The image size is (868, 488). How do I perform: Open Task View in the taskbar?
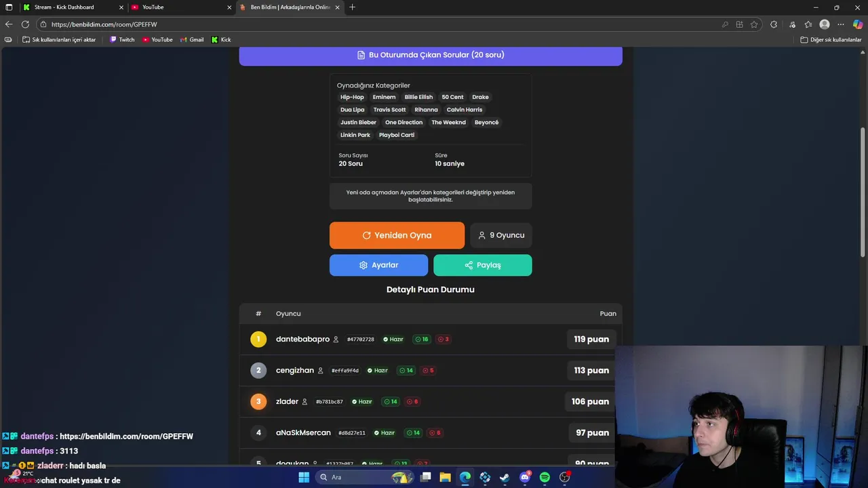tap(425, 477)
